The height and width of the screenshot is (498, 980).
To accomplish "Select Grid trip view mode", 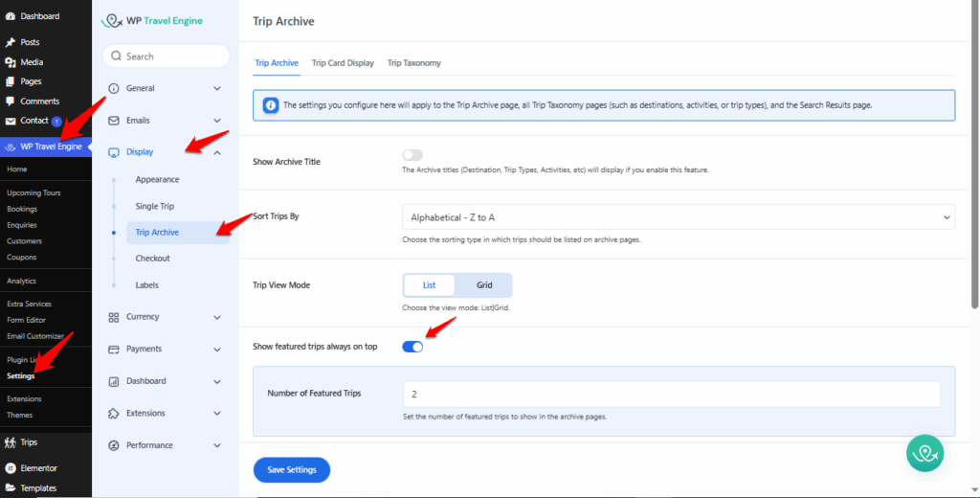I will (x=484, y=285).
